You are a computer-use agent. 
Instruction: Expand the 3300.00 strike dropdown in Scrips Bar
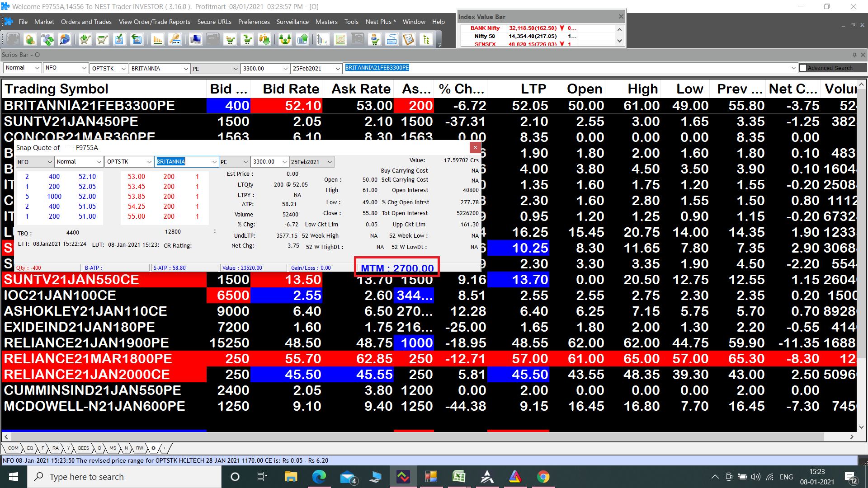click(x=285, y=68)
